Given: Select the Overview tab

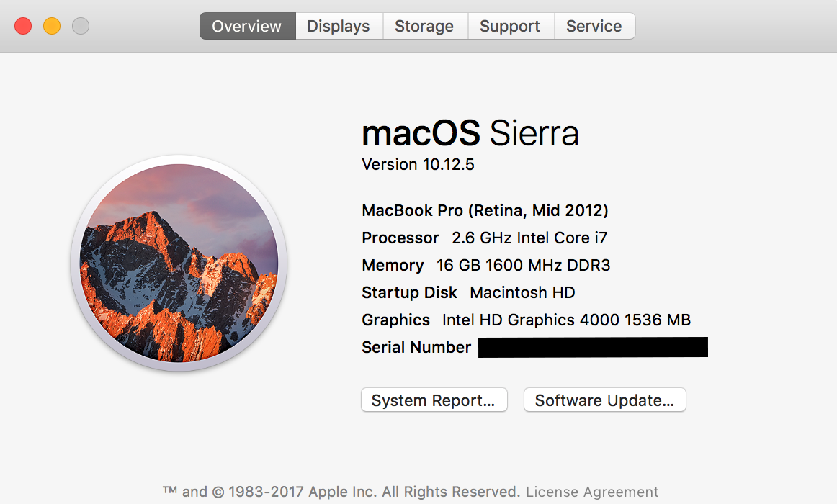Looking at the screenshot, I should pos(247,27).
